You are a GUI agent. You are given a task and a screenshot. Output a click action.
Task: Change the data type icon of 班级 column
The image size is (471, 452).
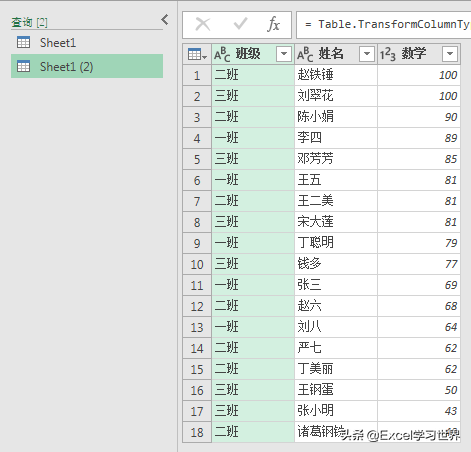coord(222,54)
